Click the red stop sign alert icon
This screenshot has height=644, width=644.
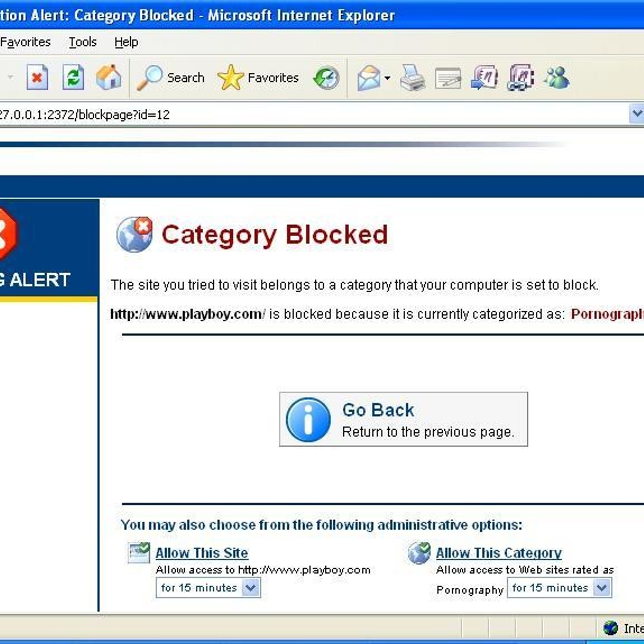click(8, 233)
